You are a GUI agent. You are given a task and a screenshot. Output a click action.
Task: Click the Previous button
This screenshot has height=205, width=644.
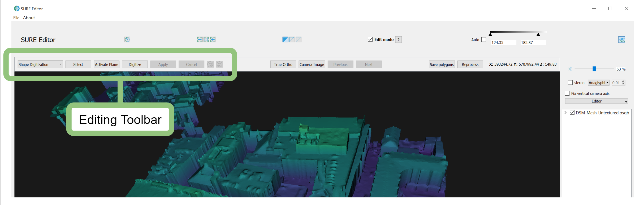click(340, 64)
